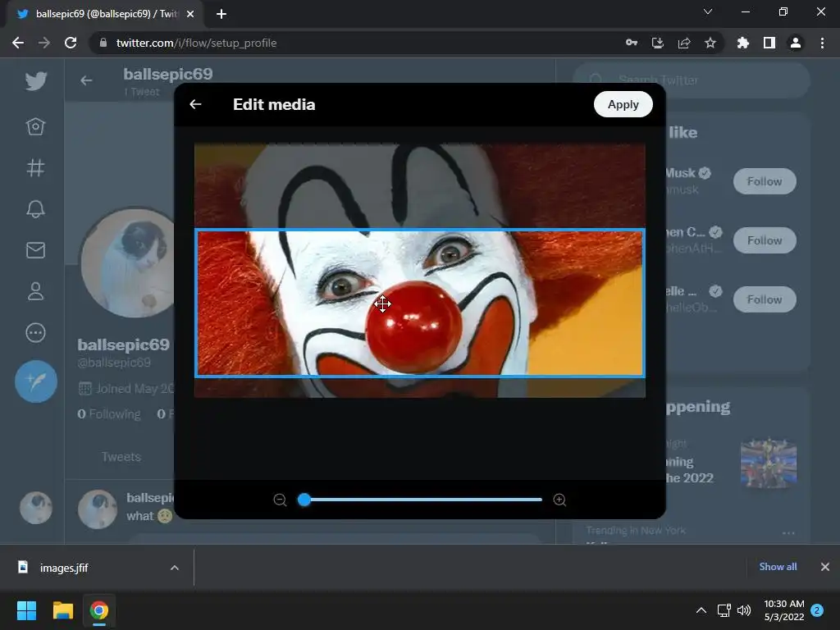Open Chrome three-dot menu

[x=822, y=43]
